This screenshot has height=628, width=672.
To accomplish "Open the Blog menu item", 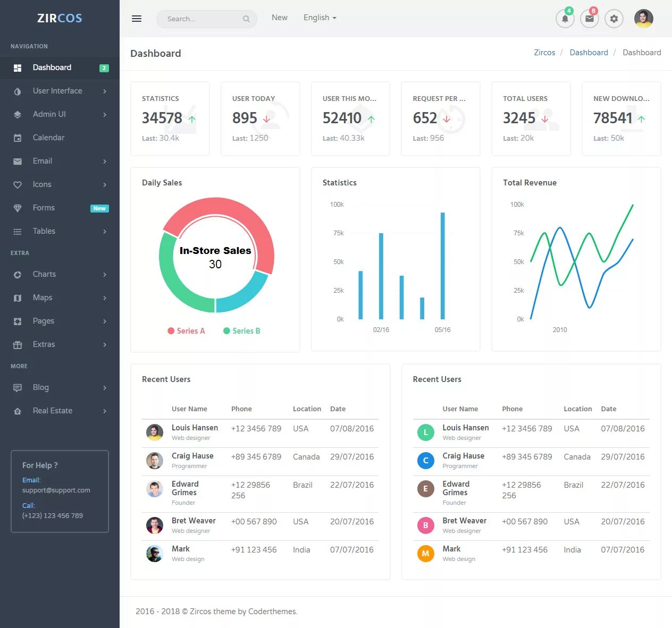I will [x=60, y=387].
